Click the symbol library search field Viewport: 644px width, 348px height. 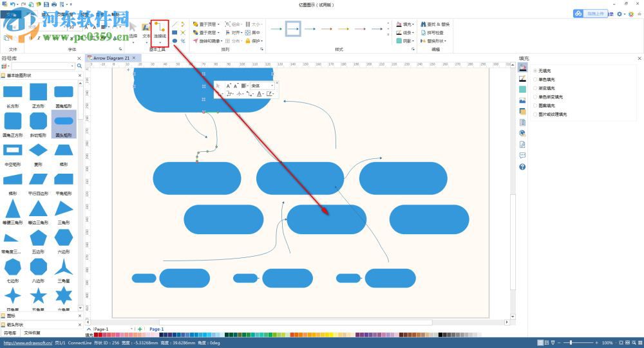43,66
